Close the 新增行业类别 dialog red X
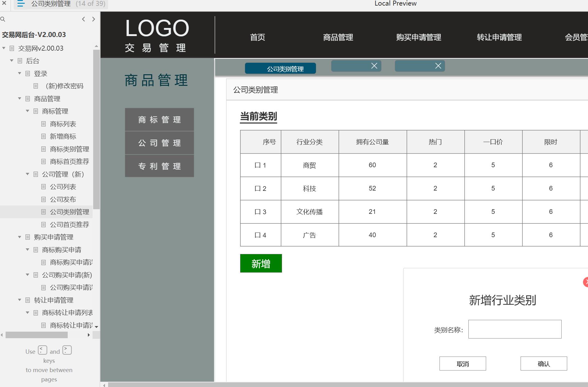 pyautogui.click(x=586, y=282)
